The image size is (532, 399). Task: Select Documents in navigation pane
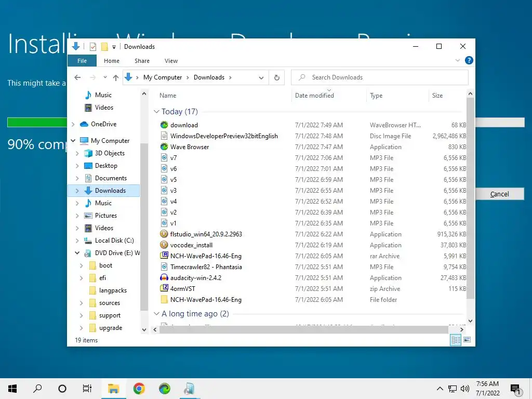click(x=111, y=178)
